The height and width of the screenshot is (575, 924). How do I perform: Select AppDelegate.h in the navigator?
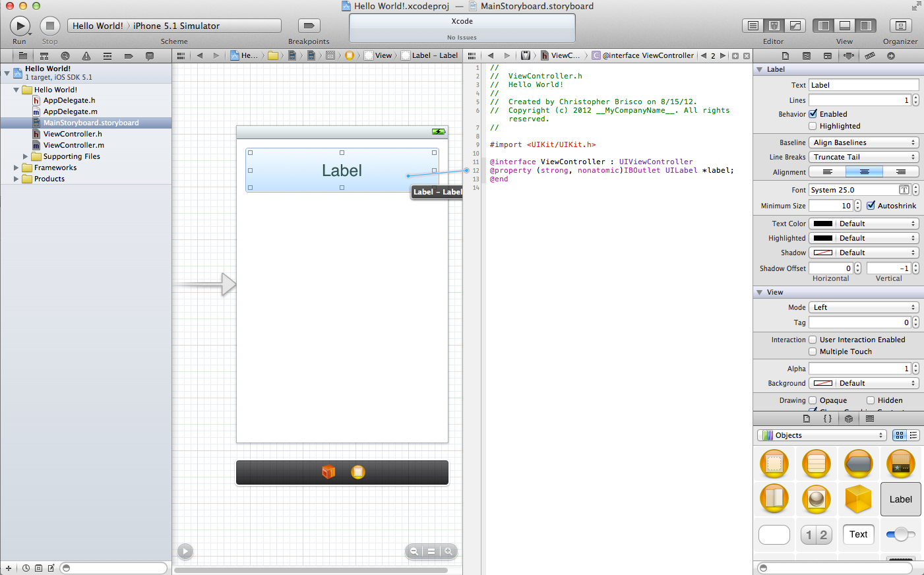click(x=69, y=100)
